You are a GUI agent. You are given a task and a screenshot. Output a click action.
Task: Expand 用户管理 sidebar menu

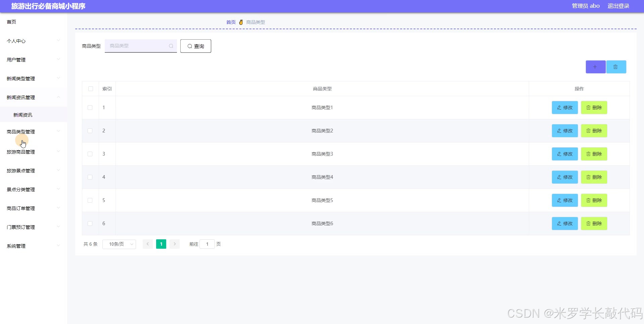[34, 60]
